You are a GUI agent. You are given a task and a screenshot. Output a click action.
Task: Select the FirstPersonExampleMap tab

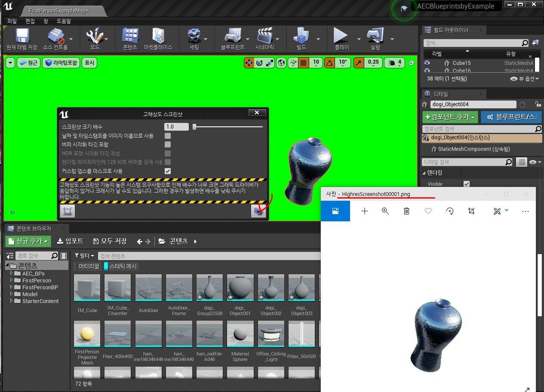[x=58, y=11]
